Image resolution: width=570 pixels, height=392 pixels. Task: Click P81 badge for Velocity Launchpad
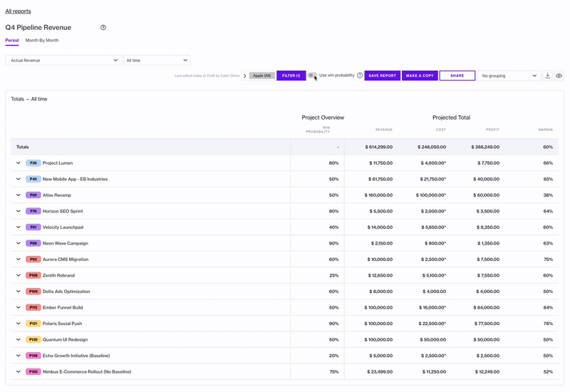pyautogui.click(x=33, y=227)
